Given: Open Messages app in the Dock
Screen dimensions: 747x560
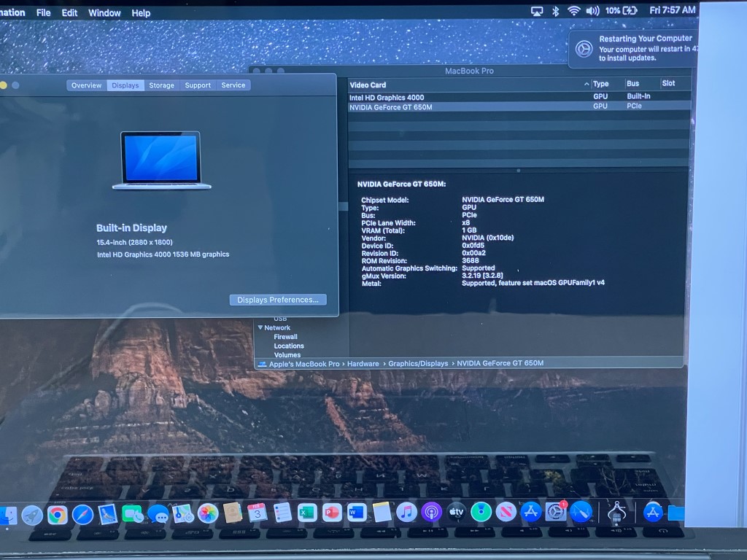Looking at the screenshot, I should tap(158, 515).
